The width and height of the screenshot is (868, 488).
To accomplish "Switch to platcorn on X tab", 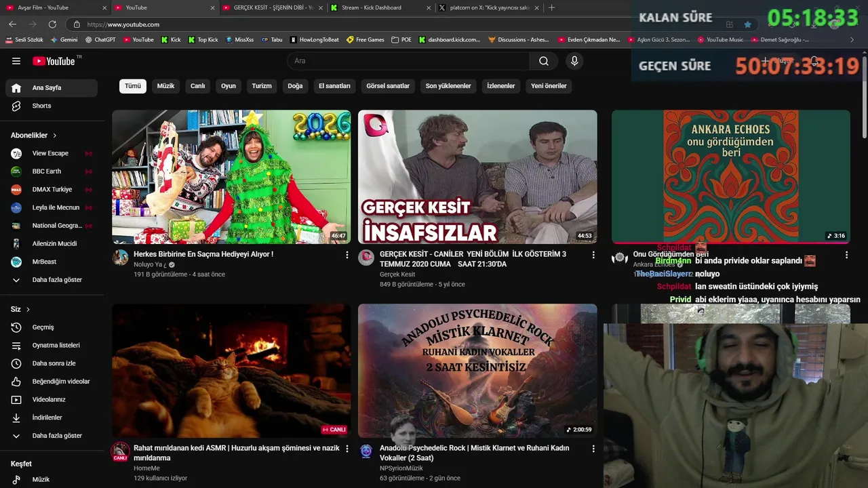I will 488,7.
